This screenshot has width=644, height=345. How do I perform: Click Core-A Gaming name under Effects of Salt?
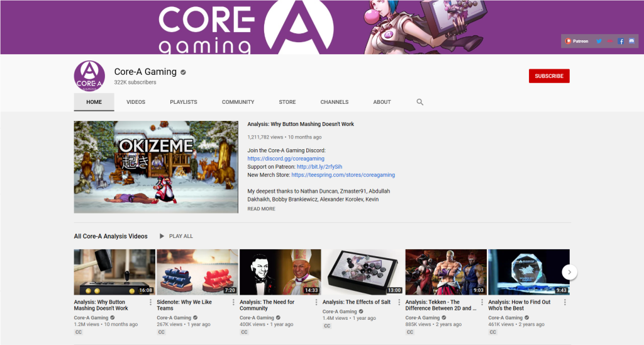[340, 312]
